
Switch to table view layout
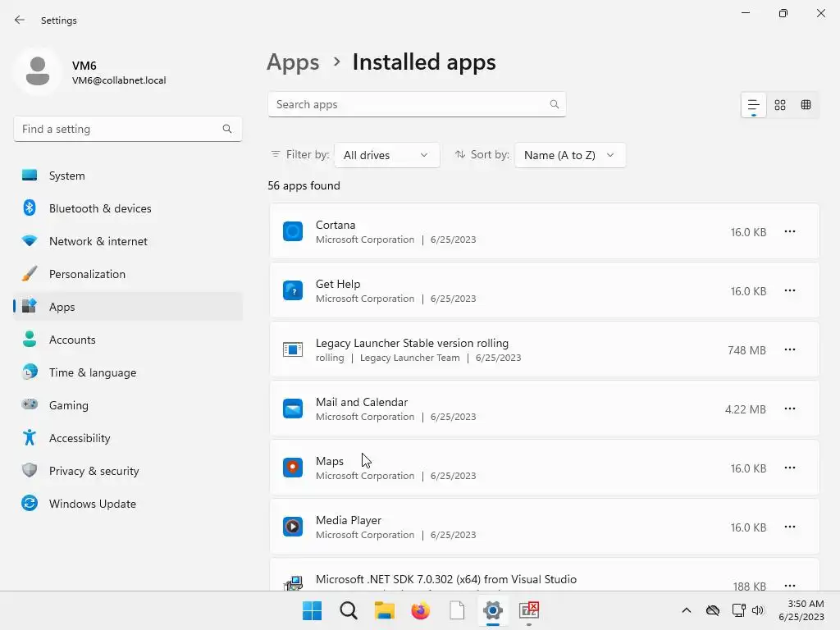coord(806,105)
